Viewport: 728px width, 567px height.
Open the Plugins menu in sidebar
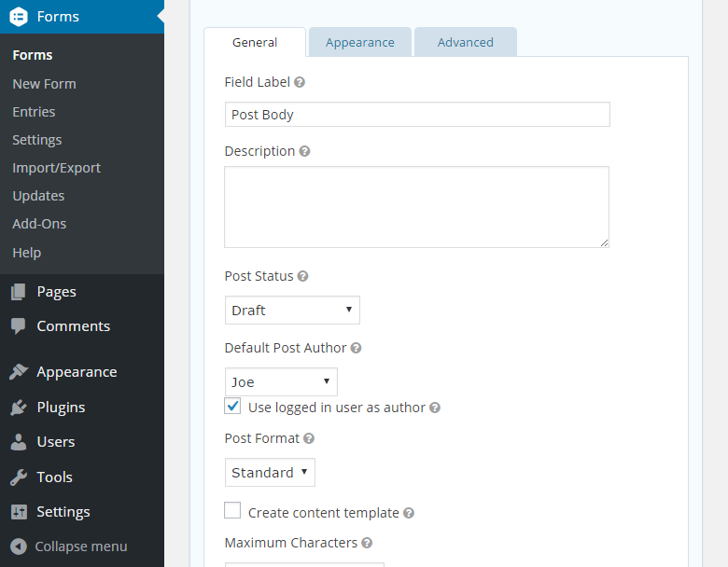61,407
